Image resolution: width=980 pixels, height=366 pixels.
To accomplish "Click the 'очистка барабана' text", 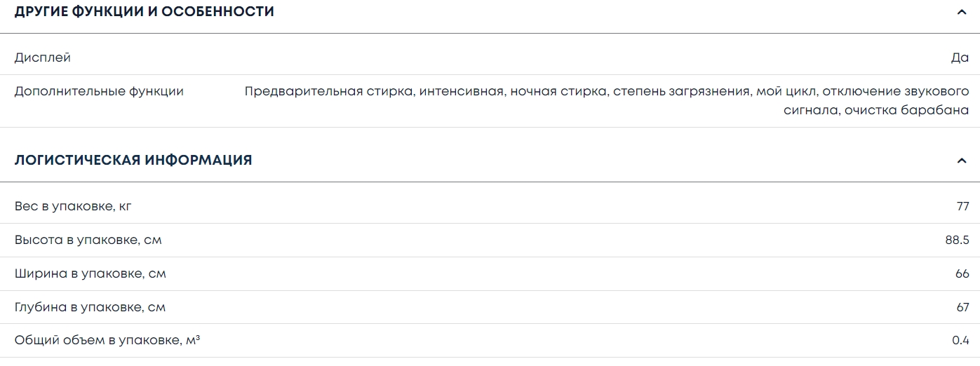I will click(x=906, y=110).
